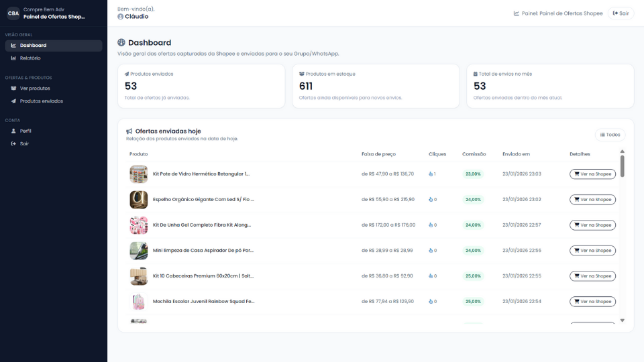Open Ver na Shopee for Espelho Orgânico

(x=592, y=200)
